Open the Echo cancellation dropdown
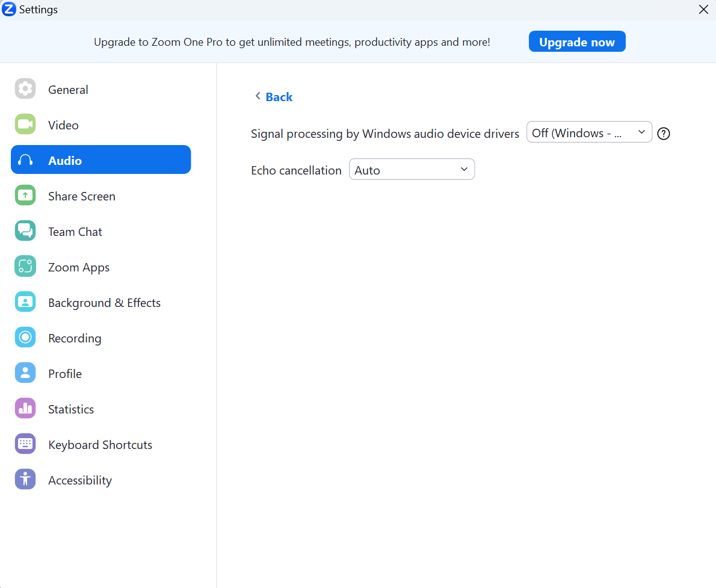The image size is (716, 588). (x=412, y=169)
